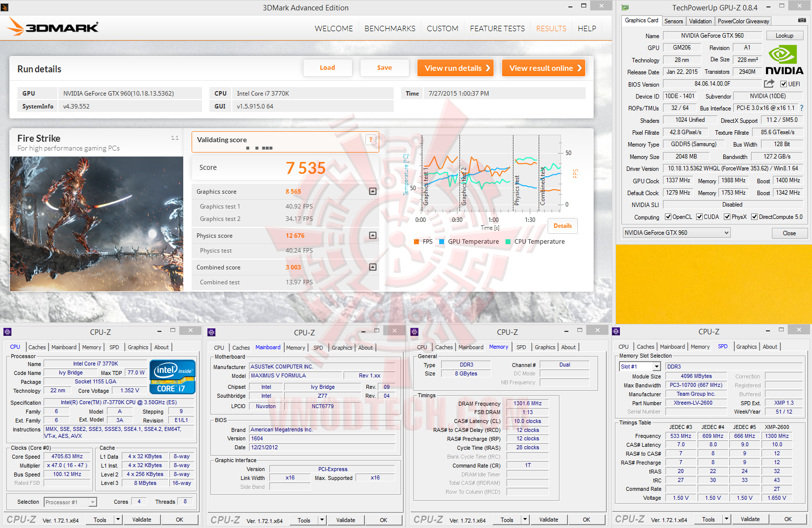Open the Validating score help question icon
Viewport: 812px width, 528px height.
(371, 140)
